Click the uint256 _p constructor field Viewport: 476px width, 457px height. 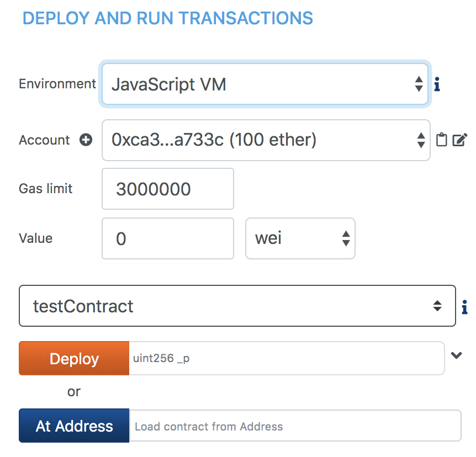click(x=286, y=358)
